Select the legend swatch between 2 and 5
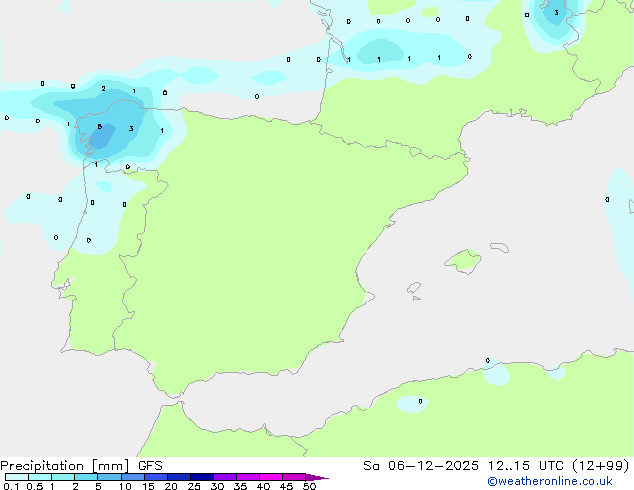634x490 pixels. pos(86,477)
